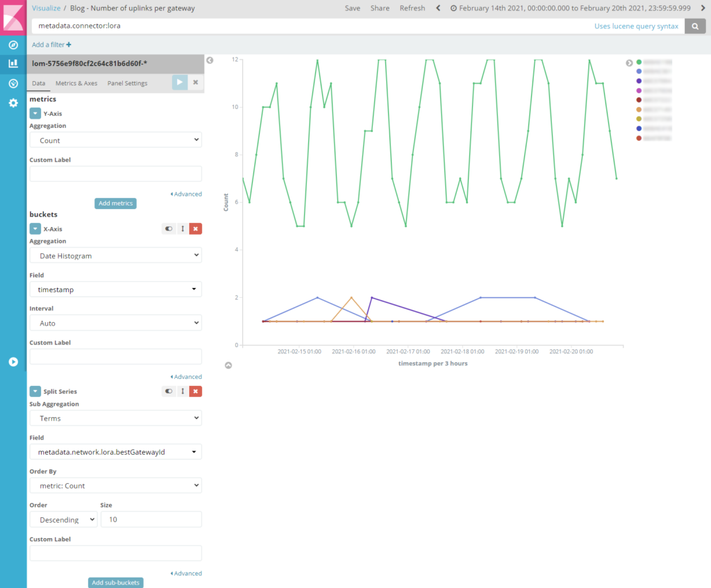The height and width of the screenshot is (588, 711).
Task: Open the bestGatewayId Field dropdown
Action: click(116, 452)
